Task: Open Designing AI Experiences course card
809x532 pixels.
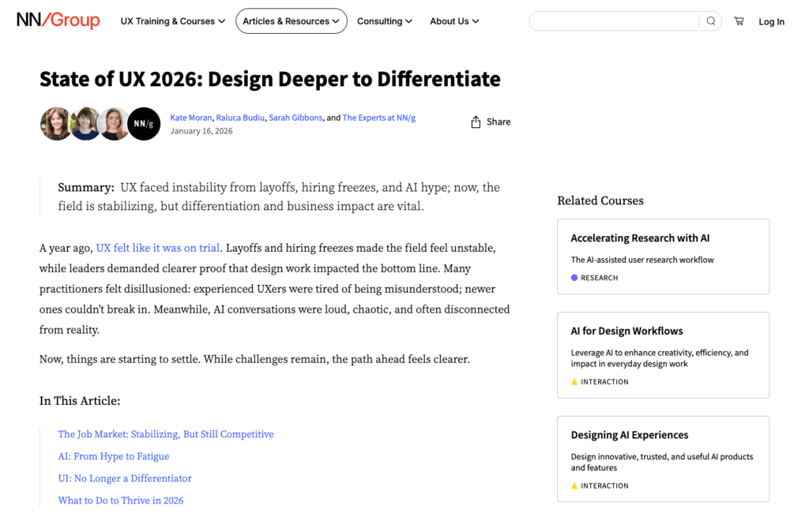Action: (x=663, y=459)
